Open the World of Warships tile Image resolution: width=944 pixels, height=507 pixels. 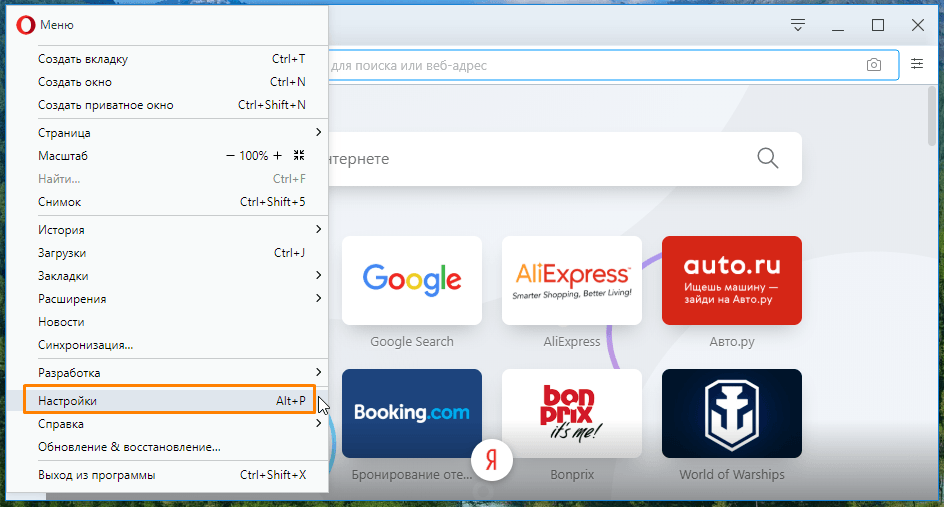point(731,414)
